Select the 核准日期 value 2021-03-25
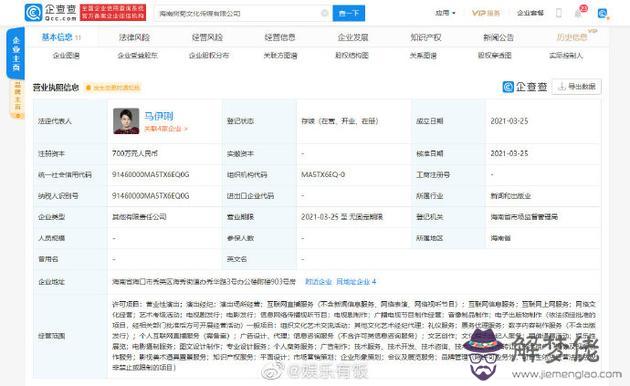 coord(509,153)
